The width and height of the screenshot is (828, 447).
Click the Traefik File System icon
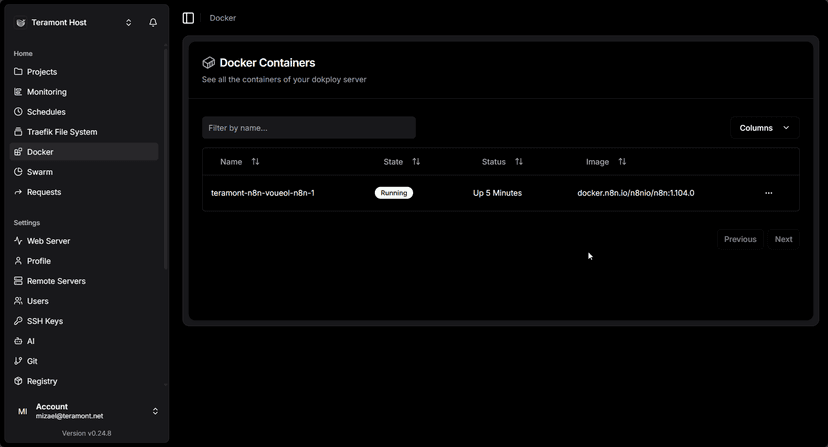click(x=18, y=132)
